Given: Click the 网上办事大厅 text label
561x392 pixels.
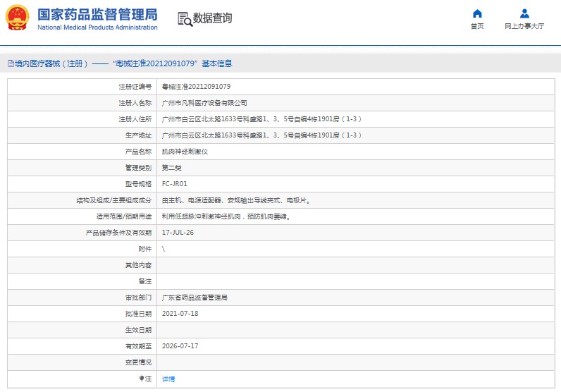Looking at the screenshot, I should pos(524,26).
